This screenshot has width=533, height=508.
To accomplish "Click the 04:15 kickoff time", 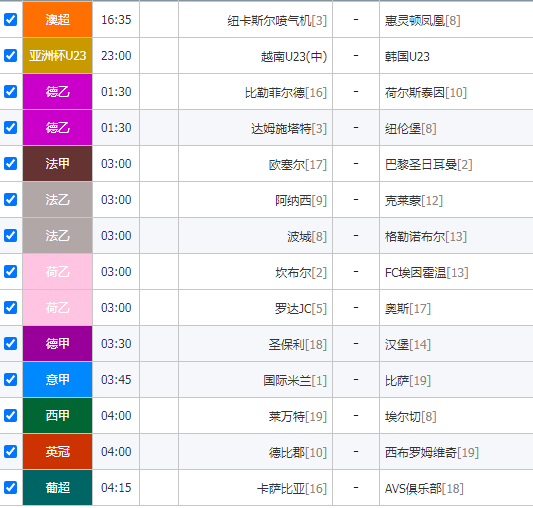I will coord(116,488).
